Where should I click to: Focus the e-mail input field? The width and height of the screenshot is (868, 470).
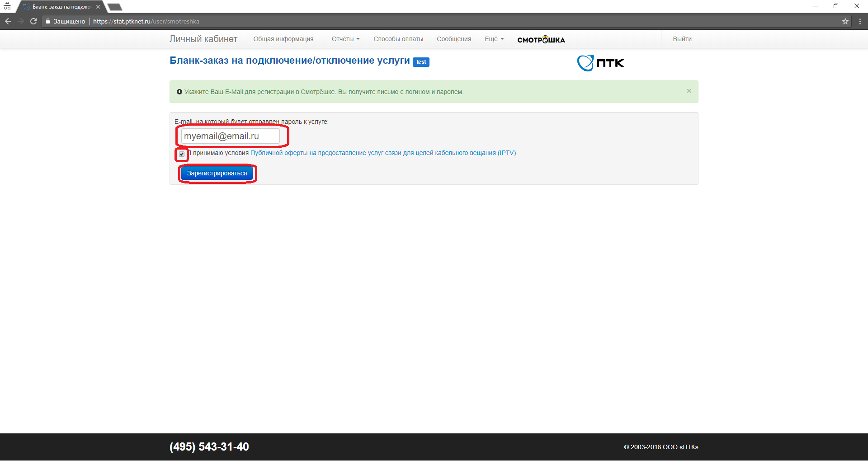(x=230, y=136)
